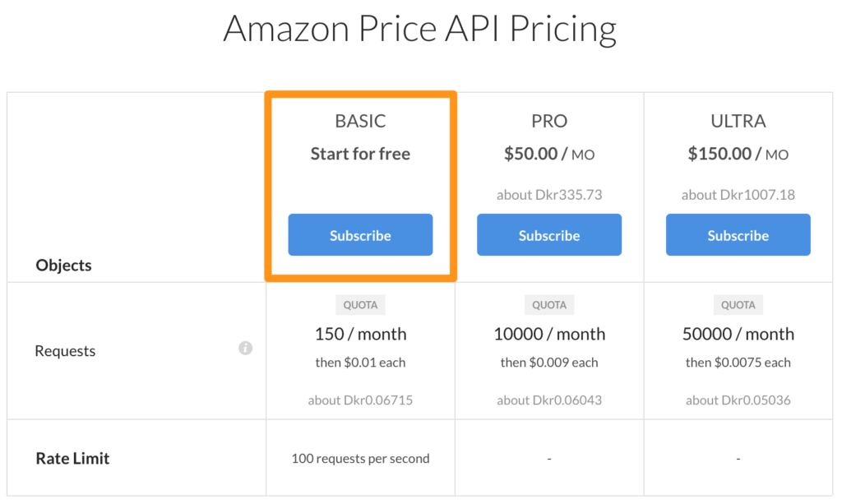Click the 50000 / month quota text
The width and height of the screenshot is (842, 504).
pyautogui.click(x=738, y=334)
